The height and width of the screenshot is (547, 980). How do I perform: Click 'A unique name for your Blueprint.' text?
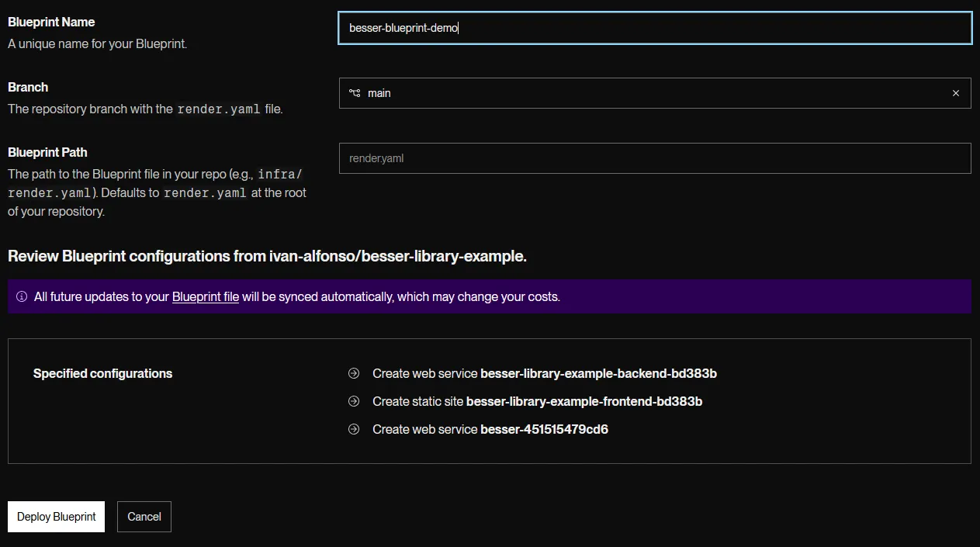97,43
